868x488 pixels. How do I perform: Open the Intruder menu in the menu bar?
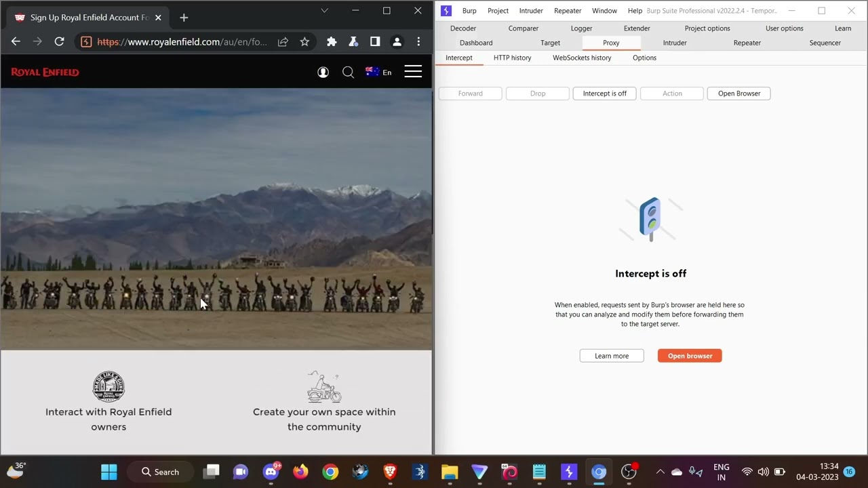point(531,11)
